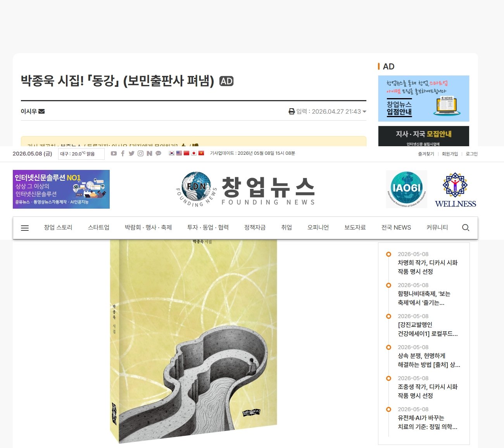
Task: Open the KakaoTalk chat bubble icon
Action: pyautogui.click(x=158, y=154)
